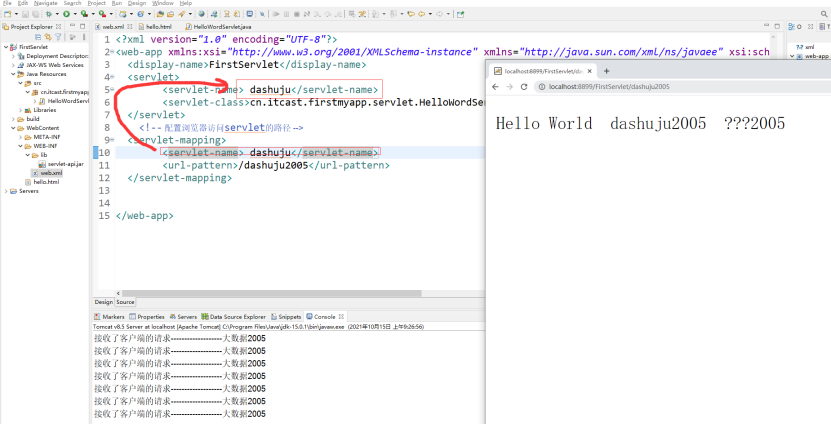831x424 pixels.
Task: Select the web-app node in Outline panel
Action: click(x=813, y=56)
